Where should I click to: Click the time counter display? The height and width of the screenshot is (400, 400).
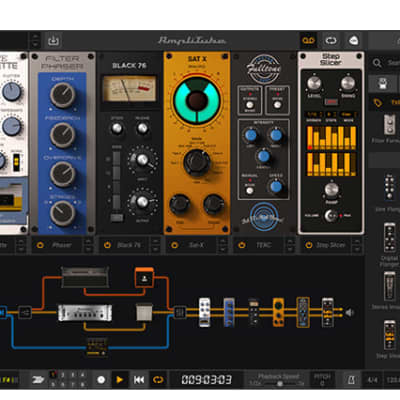206,380
